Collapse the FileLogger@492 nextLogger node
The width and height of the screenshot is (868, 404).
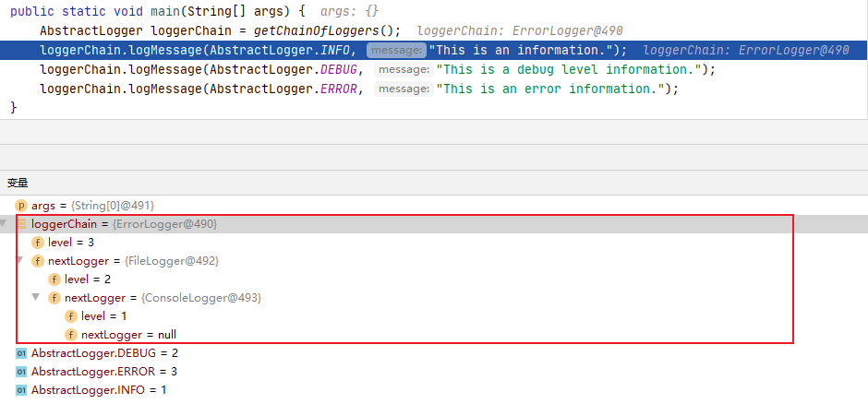(20, 261)
